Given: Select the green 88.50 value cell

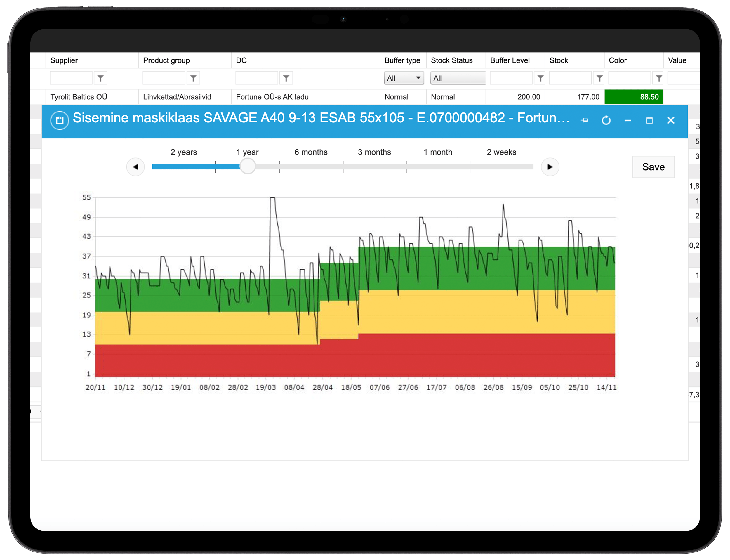Looking at the screenshot, I should tap(634, 97).
